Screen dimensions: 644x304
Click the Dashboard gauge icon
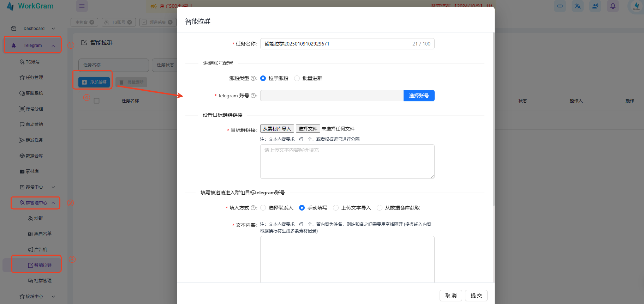pos(14,29)
